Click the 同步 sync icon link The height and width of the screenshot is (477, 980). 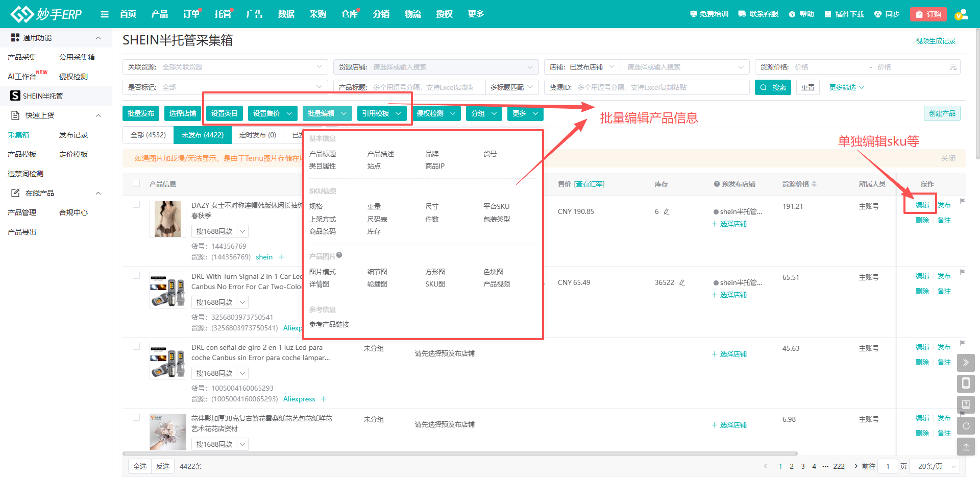pos(887,14)
